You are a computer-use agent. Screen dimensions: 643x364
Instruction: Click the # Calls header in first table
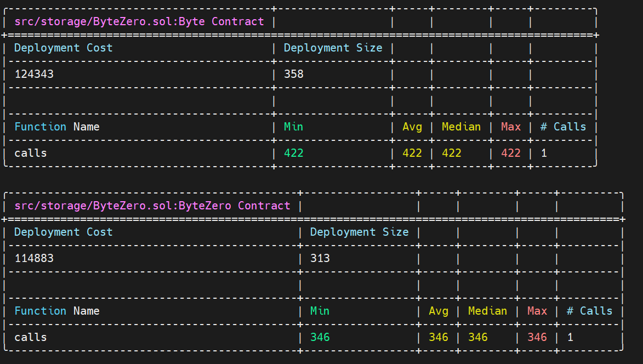click(563, 127)
